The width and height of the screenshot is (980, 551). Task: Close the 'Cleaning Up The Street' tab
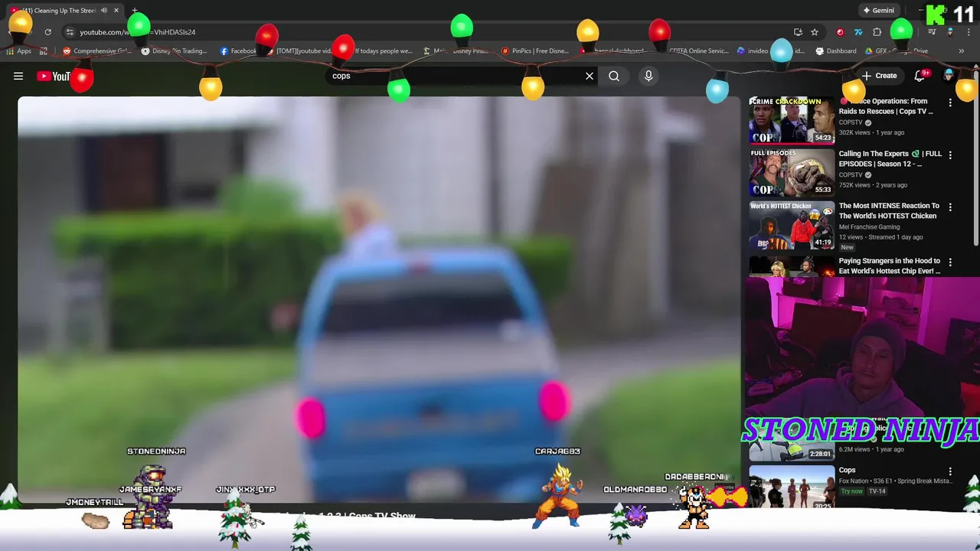click(x=116, y=11)
